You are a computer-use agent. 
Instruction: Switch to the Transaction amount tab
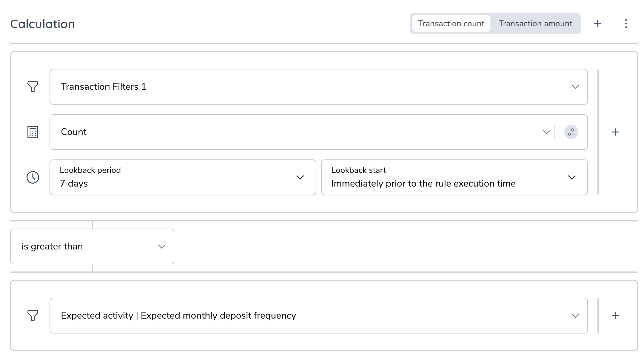click(535, 24)
